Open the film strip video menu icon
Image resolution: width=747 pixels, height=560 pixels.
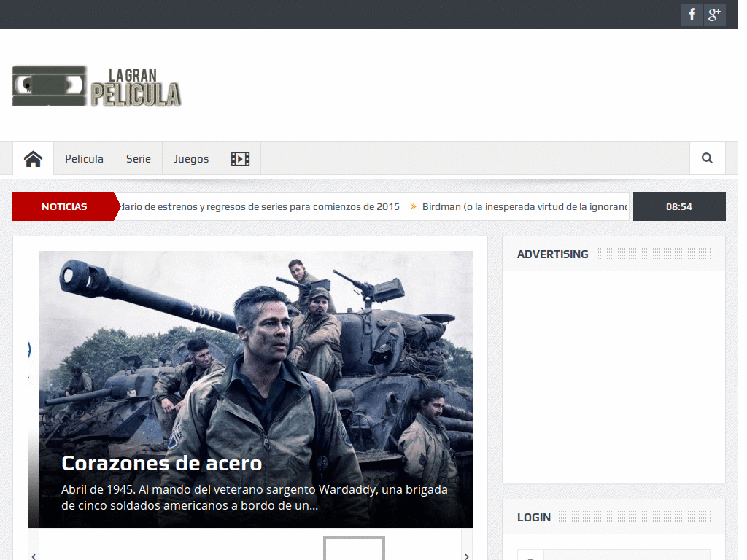240,158
